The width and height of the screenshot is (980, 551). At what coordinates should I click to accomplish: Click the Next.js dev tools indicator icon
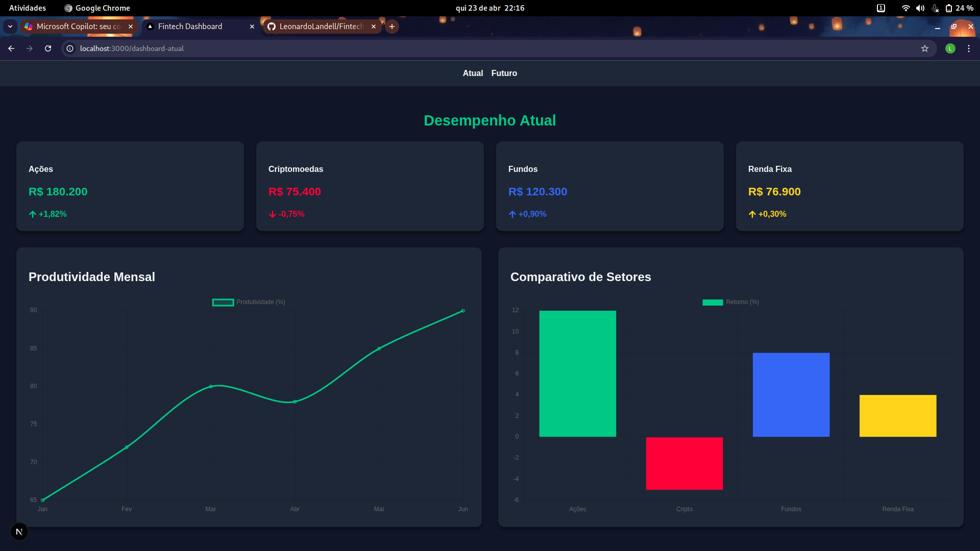click(19, 532)
